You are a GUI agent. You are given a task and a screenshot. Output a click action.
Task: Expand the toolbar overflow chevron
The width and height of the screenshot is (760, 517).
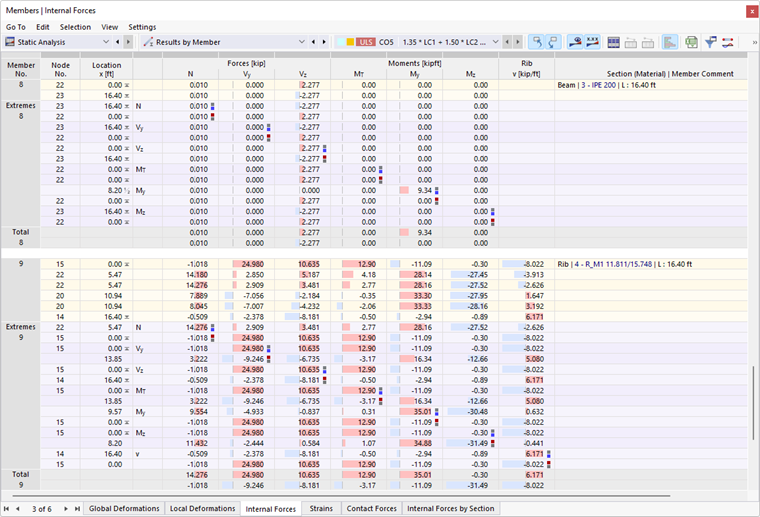(x=754, y=42)
